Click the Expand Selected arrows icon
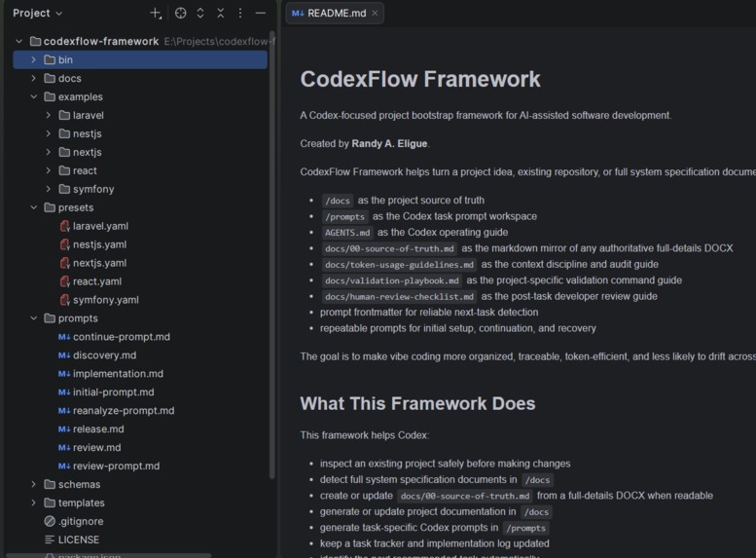The width and height of the screenshot is (756, 558). tap(200, 13)
